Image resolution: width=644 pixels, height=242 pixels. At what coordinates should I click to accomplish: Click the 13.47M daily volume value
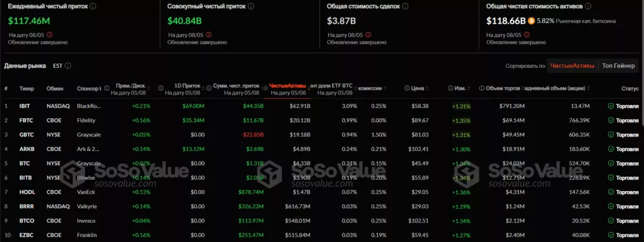coord(580,106)
